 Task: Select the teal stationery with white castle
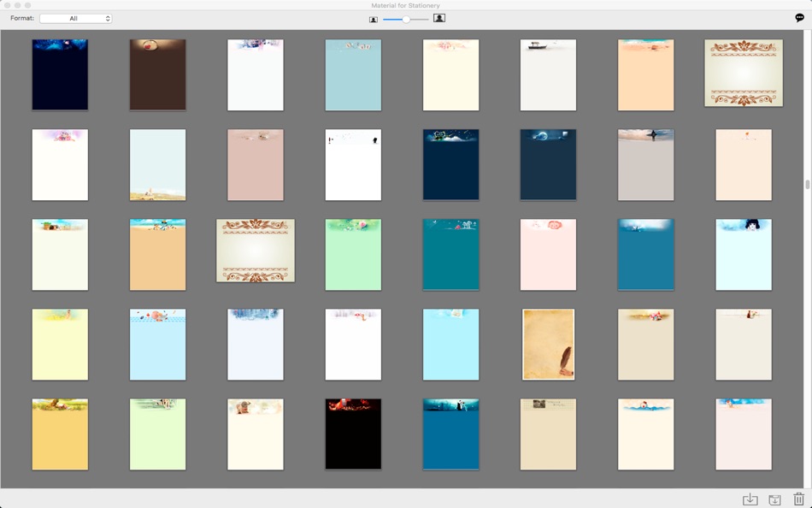[451, 255]
